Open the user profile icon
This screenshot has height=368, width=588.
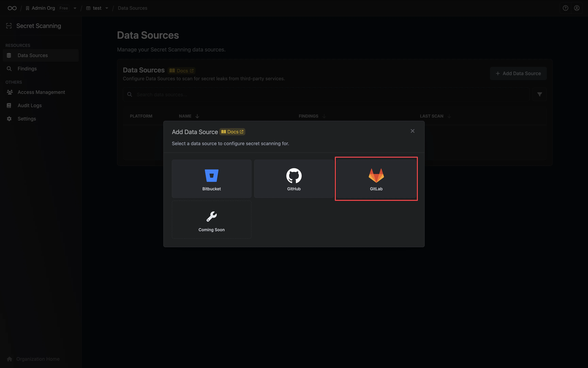(x=577, y=8)
